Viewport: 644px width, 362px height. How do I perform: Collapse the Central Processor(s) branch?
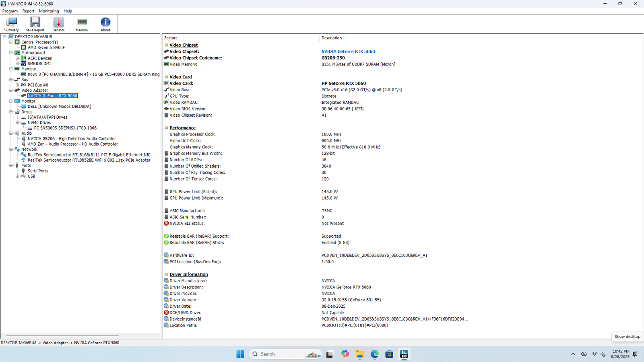click(11, 42)
